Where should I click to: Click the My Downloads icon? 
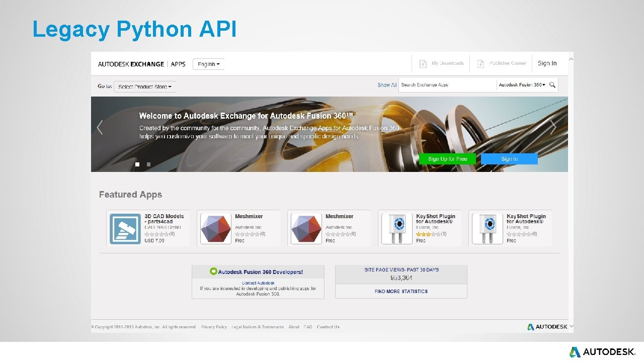[423, 63]
